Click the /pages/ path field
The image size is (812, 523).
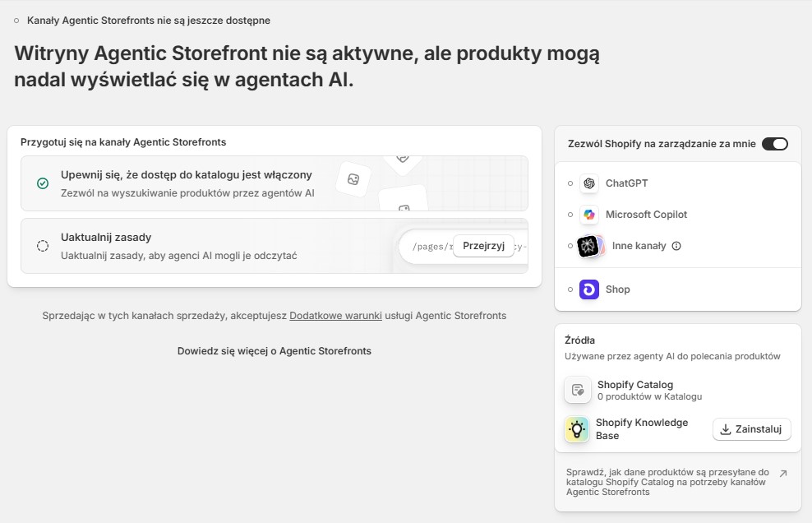464,247
